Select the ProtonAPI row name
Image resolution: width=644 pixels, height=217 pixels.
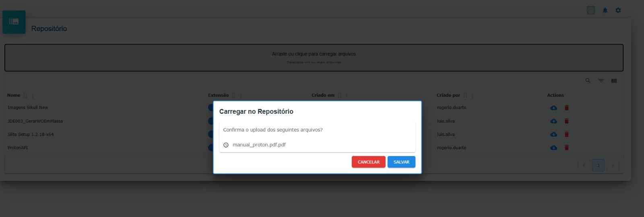pos(18,148)
